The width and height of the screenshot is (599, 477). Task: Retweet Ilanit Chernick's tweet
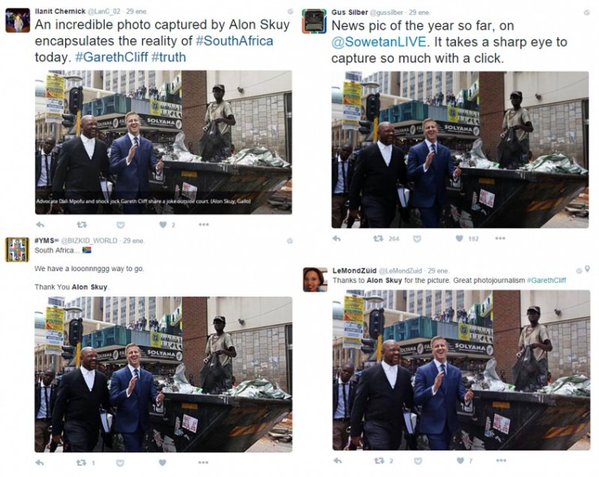82,225
